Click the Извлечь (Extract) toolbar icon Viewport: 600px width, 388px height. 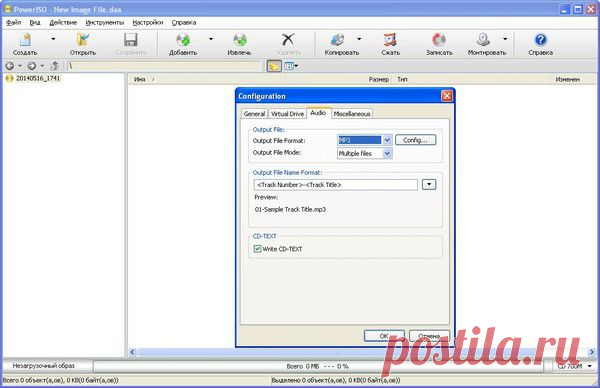(x=240, y=44)
